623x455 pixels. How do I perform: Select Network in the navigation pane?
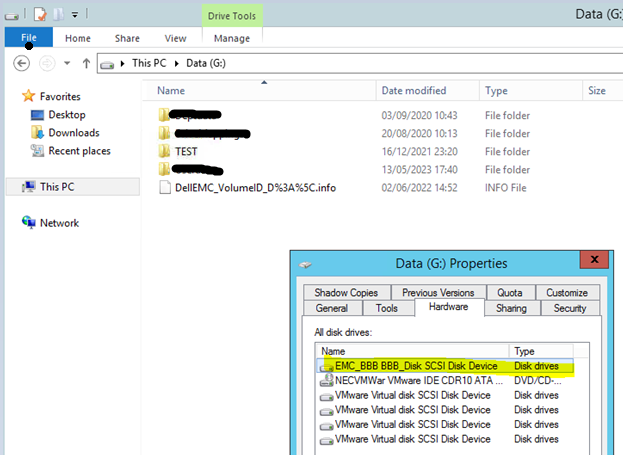pyautogui.click(x=59, y=223)
